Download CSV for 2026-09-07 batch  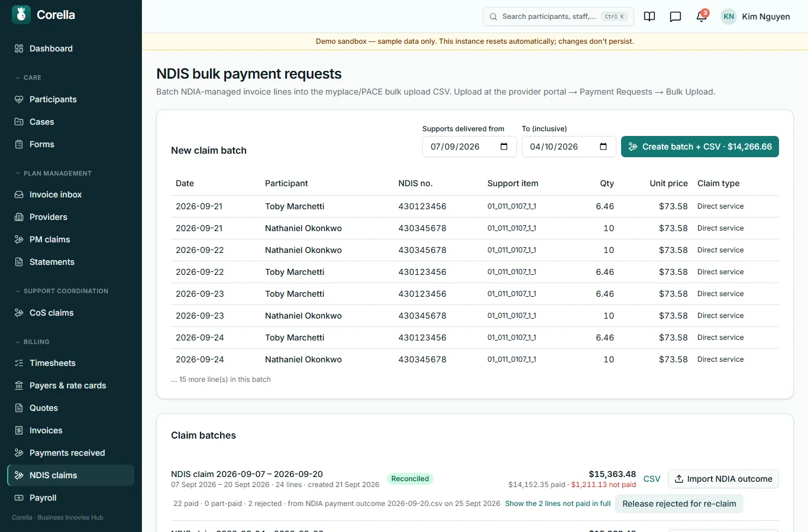coord(652,479)
